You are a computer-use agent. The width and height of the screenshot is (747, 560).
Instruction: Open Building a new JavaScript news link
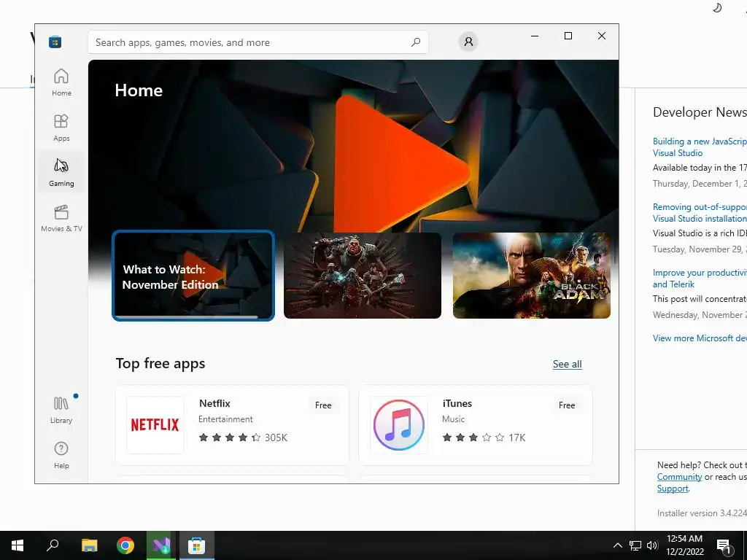(700, 147)
